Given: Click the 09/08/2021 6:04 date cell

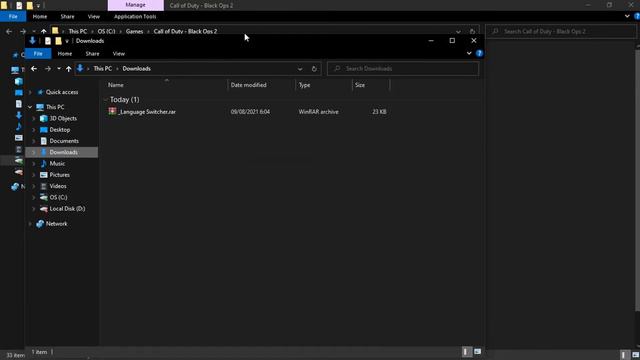Looking at the screenshot, I should 250,111.
